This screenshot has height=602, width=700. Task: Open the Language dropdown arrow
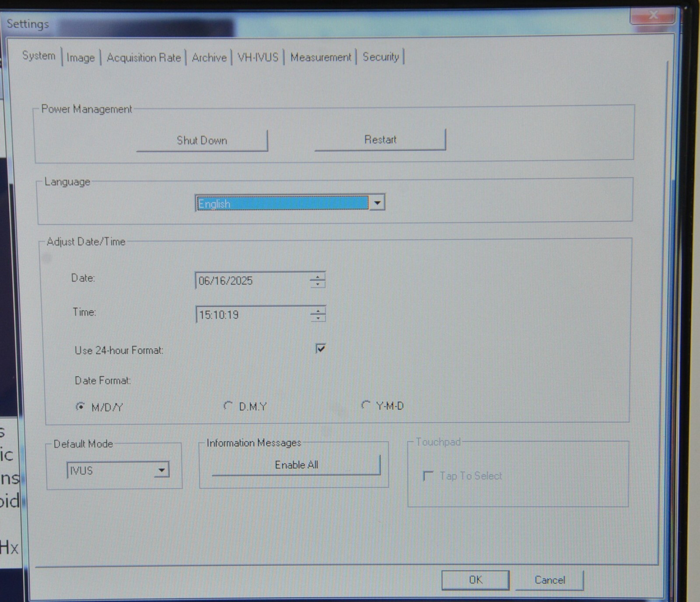377,203
